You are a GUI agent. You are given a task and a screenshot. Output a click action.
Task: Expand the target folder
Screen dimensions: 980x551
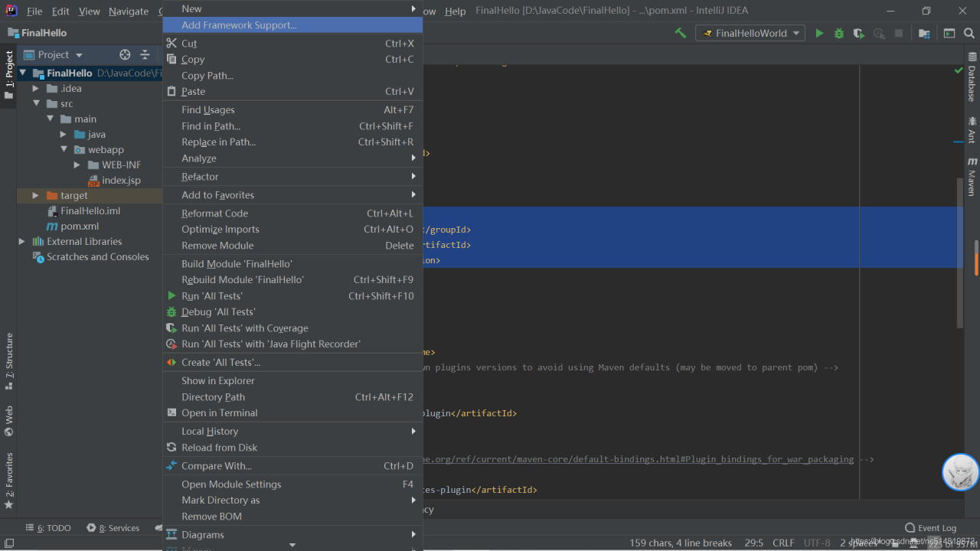click(35, 195)
